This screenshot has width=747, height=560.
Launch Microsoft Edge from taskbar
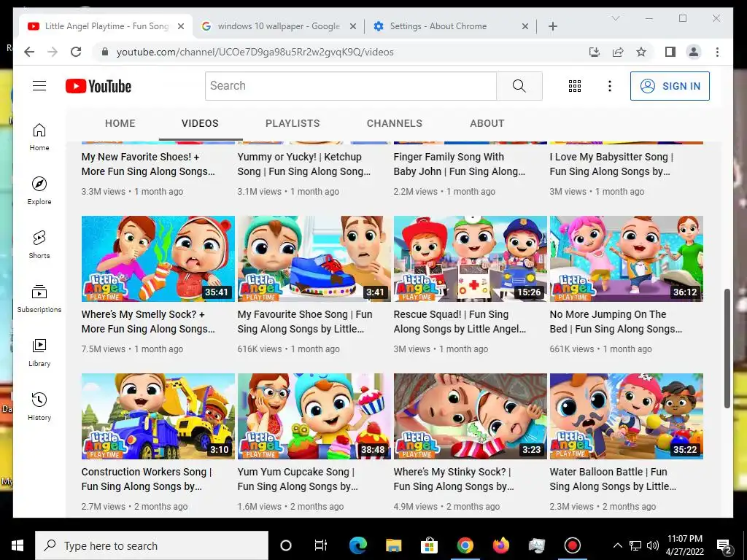click(x=358, y=545)
